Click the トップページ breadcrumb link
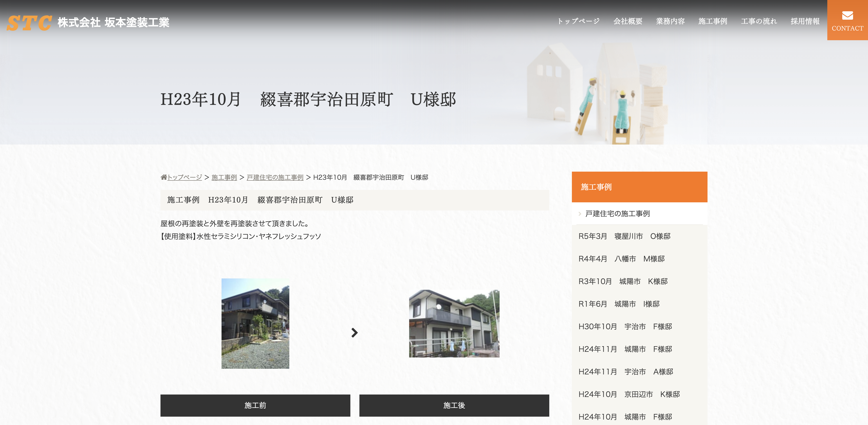Viewport: 868px width, 425px height. tap(185, 177)
